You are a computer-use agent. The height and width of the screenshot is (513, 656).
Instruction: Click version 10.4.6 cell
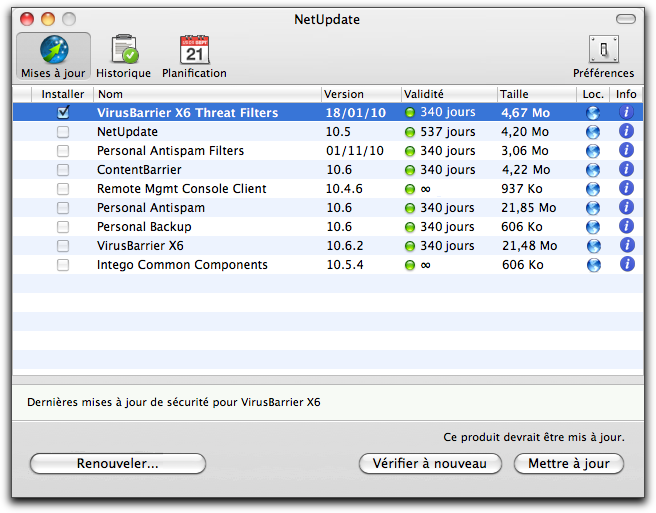click(344, 189)
